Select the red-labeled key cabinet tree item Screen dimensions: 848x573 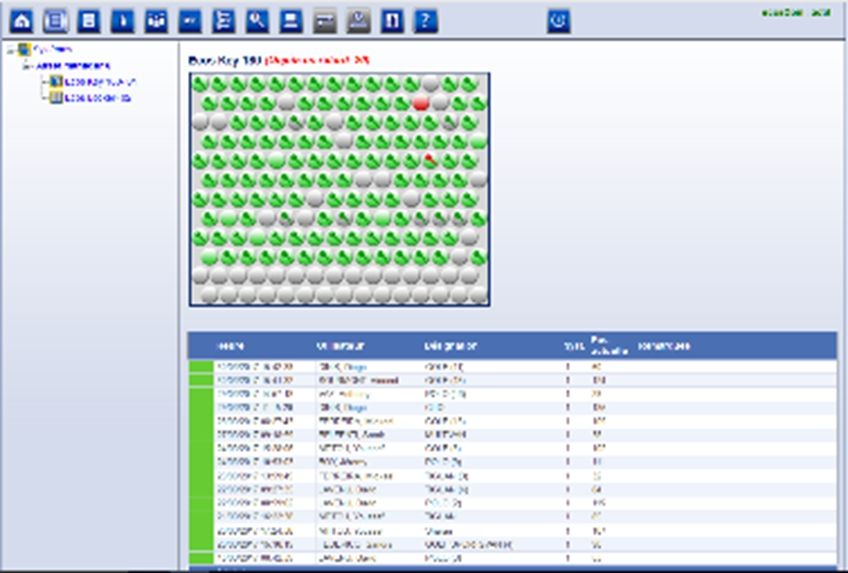pos(98,82)
